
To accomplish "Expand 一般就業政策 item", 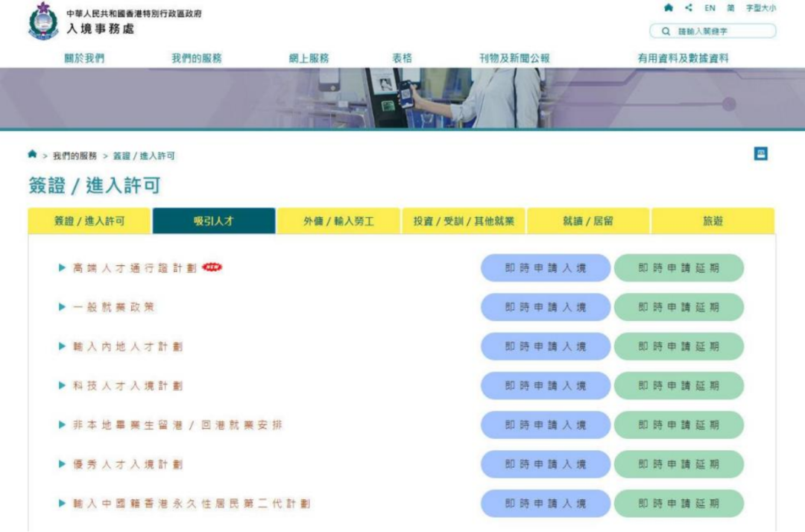I will pyautogui.click(x=113, y=306).
